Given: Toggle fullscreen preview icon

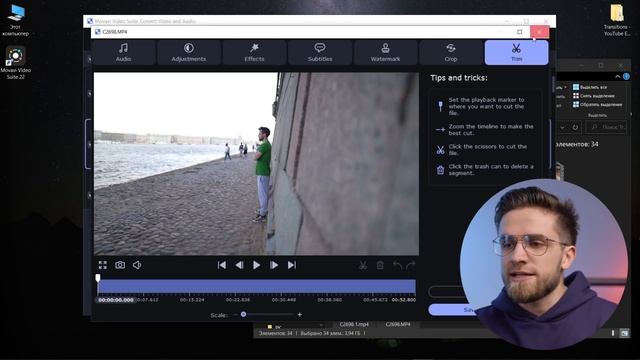Looking at the screenshot, I should (x=102, y=265).
